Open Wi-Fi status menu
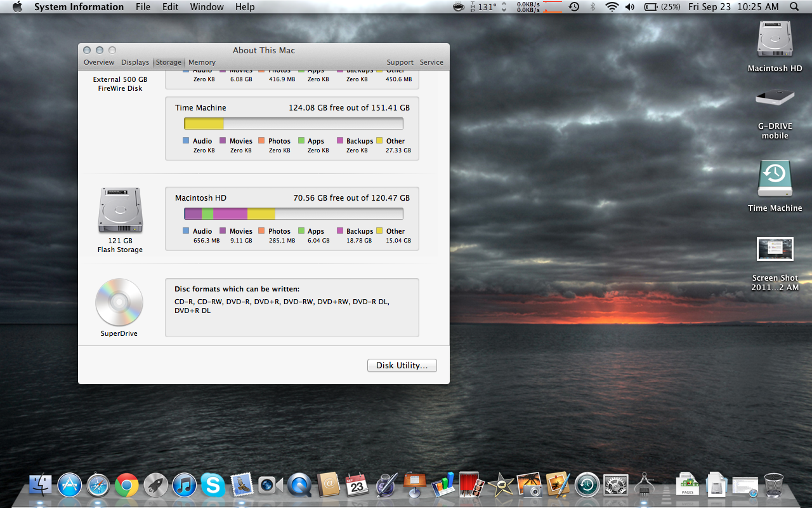 click(x=612, y=7)
